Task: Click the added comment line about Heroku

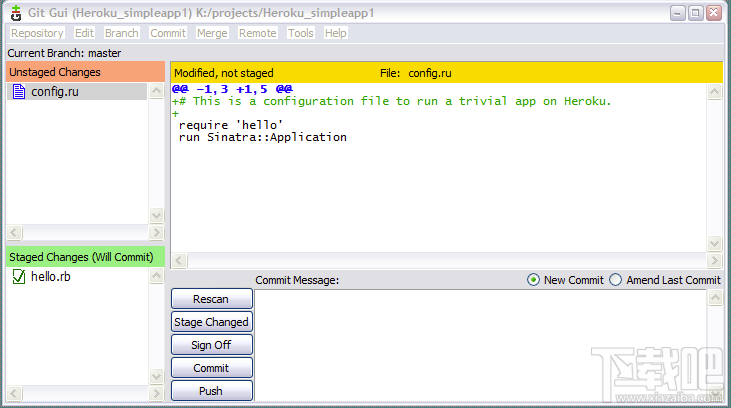Action: point(391,101)
